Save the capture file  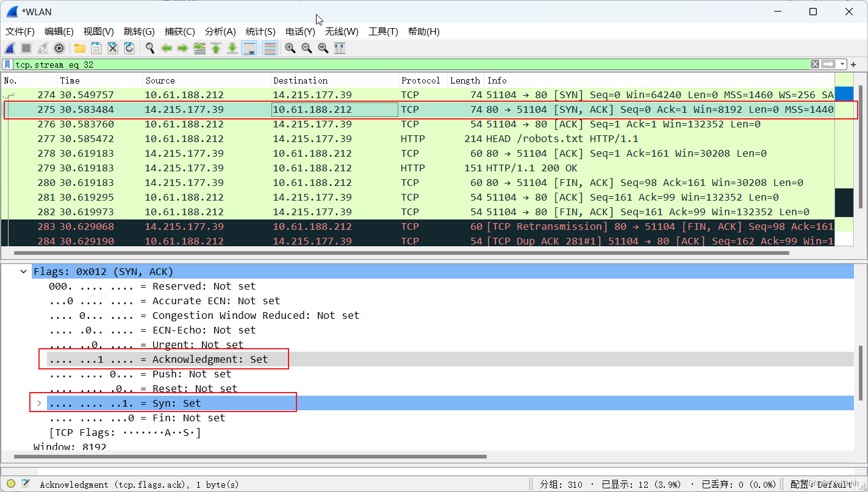pos(96,48)
